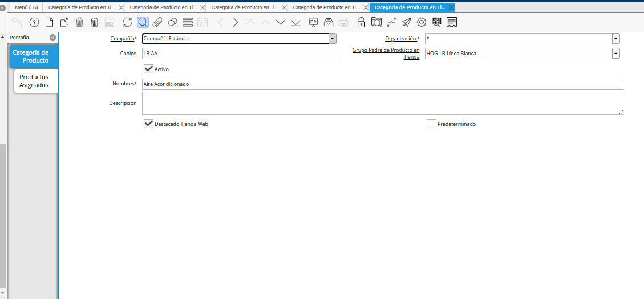Check the Predeterminado checkbox
Image resolution: width=644 pixels, height=299 pixels.
(431, 124)
